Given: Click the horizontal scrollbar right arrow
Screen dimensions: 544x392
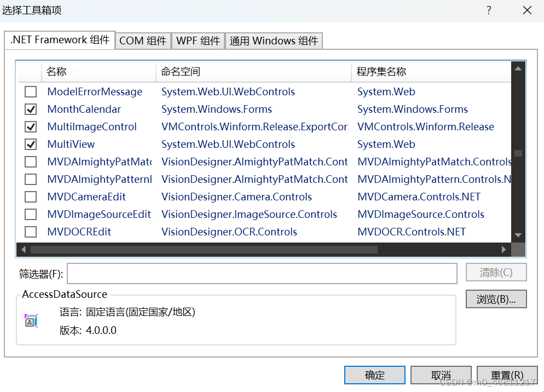Looking at the screenshot, I should (504, 249).
